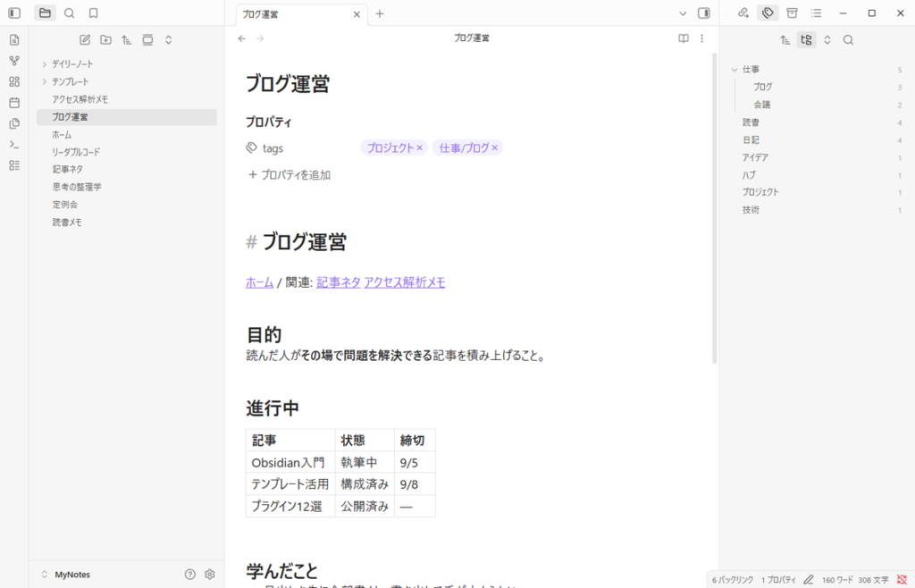Open the file explorer folder tab

pyautogui.click(x=45, y=13)
